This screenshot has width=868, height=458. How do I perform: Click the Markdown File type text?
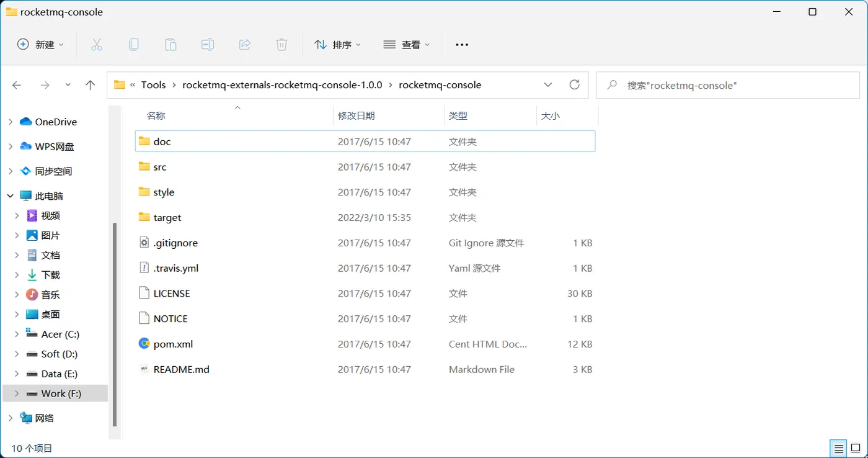pyautogui.click(x=482, y=369)
